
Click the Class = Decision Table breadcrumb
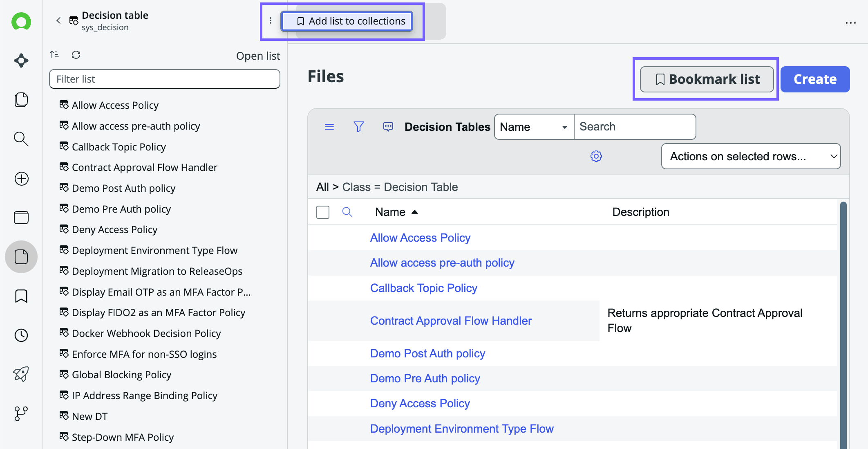click(400, 187)
